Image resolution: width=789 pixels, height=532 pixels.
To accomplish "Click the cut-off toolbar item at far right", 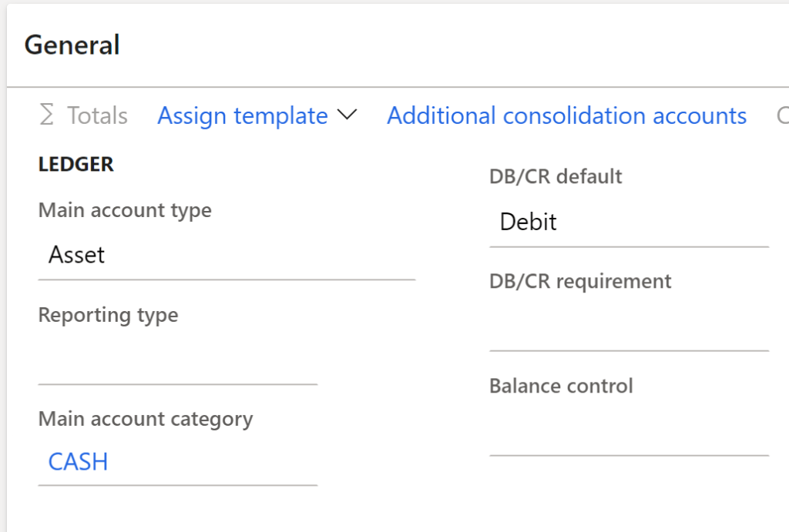I will (781, 115).
